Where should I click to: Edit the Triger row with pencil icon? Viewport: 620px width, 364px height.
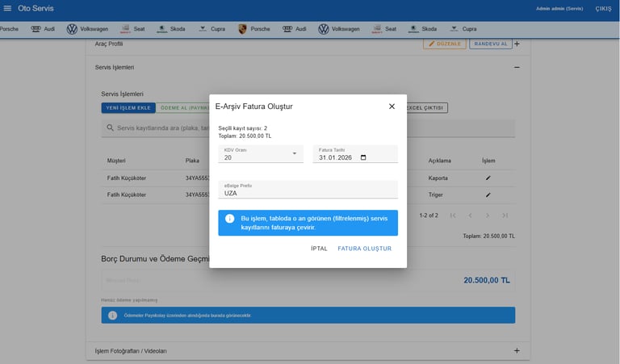488,195
